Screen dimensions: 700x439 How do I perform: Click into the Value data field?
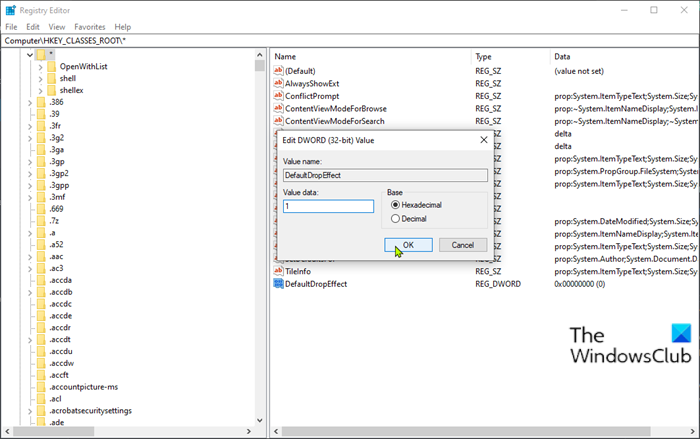point(328,206)
